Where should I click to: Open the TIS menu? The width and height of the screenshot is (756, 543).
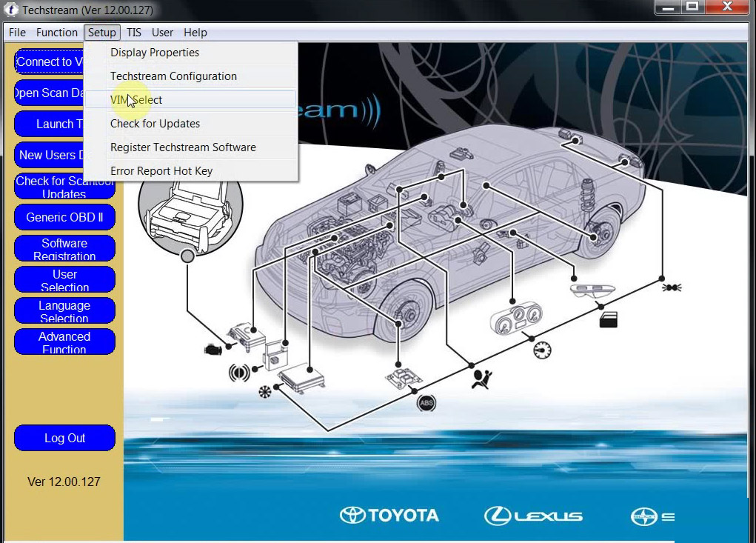click(133, 33)
